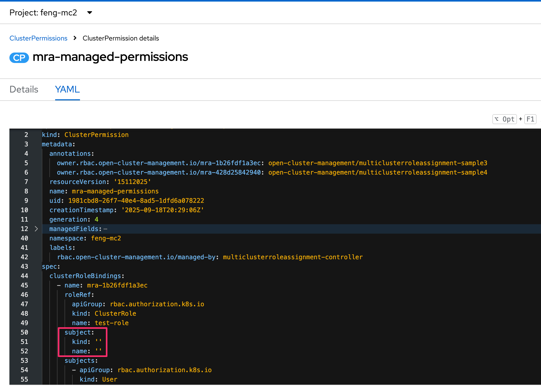Expand the folded managedFields chevron
The image size is (541, 392).
pos(36,229)
